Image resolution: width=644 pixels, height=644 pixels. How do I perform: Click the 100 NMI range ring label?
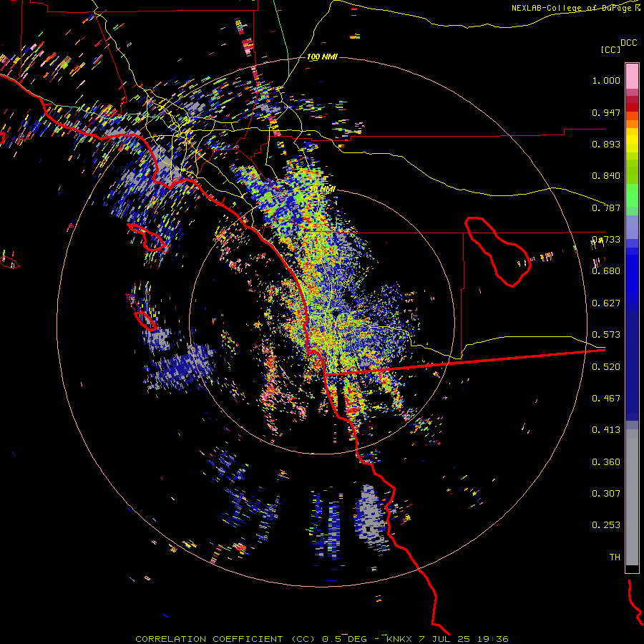323,57
